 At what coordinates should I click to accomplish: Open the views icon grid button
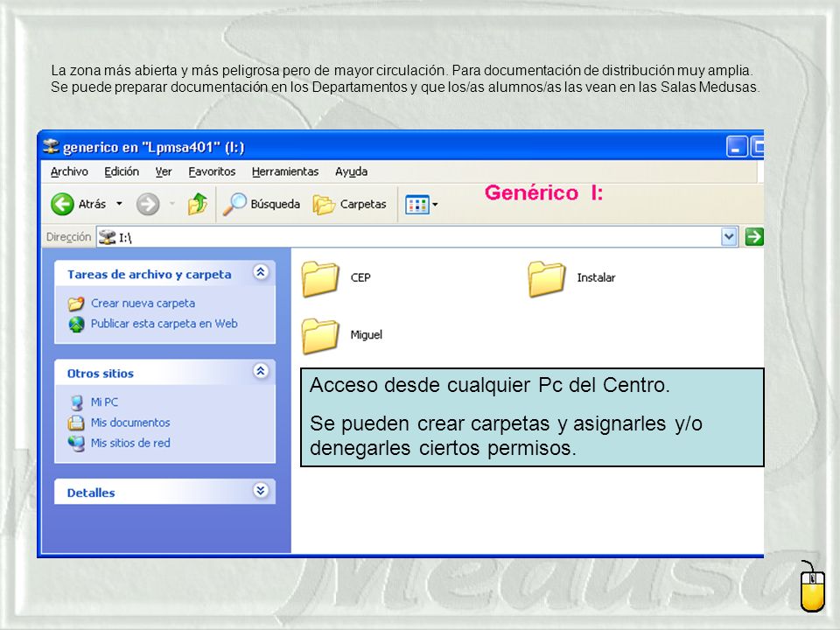coord(417,204)
